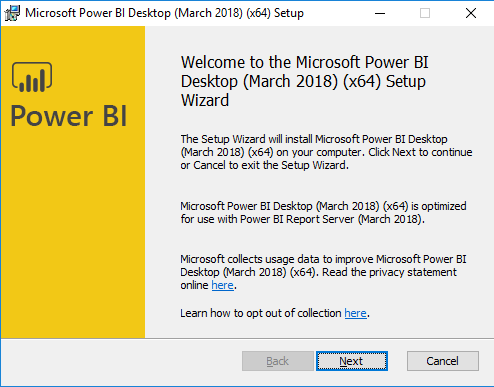The width and height of the screenshot is (494, 387).
Task: Click the 'Power BI' wordmark on yellow banner
Action: click(69, 116)
